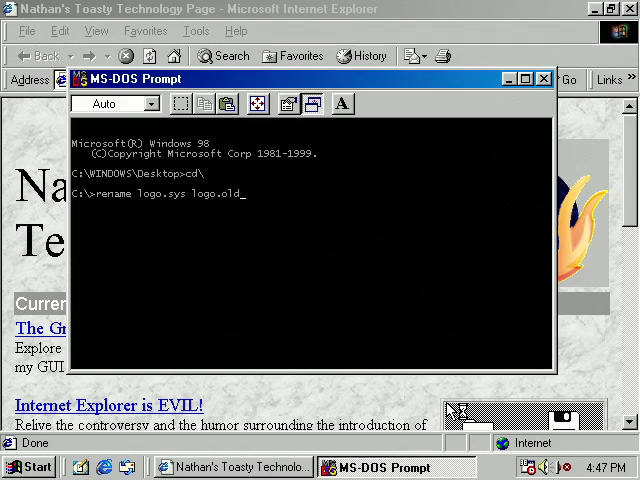Click the Internet zone indicator in status bar

pos(564,443)
